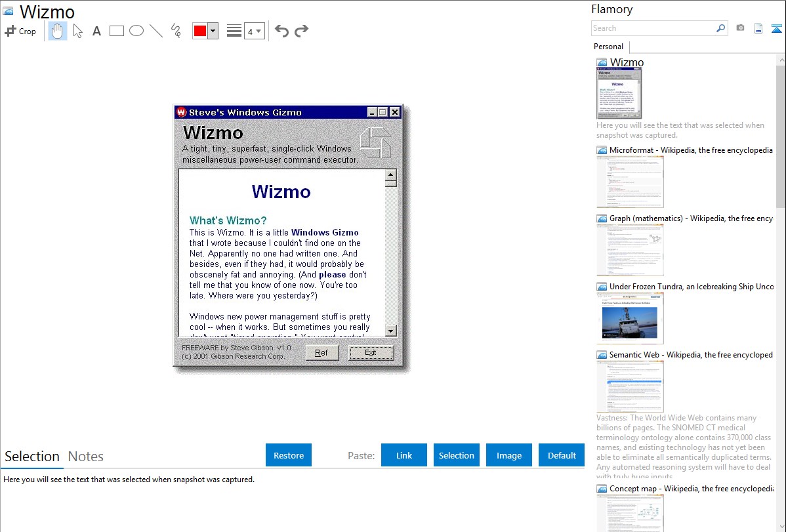Click the Vastness description under Semantic Web
The image size is (786, 532).
point(684,446)
